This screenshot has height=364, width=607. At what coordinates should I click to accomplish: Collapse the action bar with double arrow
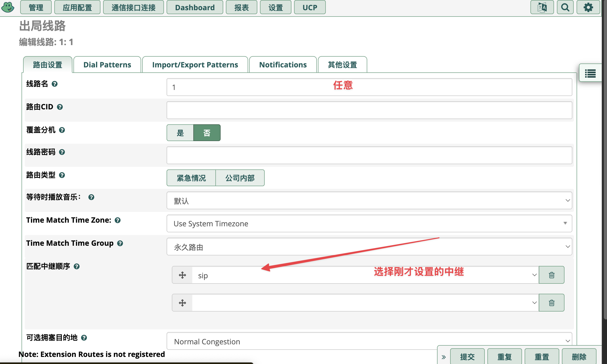pos(444,357)
